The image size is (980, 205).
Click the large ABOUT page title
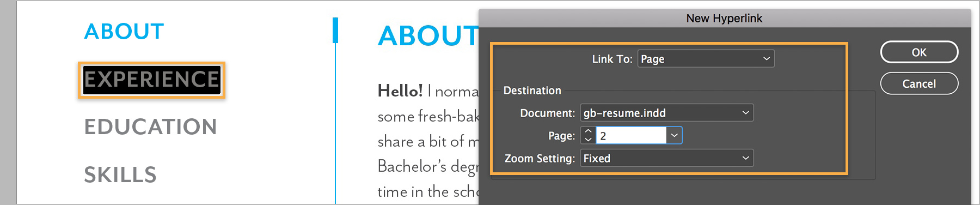(428, 36)
